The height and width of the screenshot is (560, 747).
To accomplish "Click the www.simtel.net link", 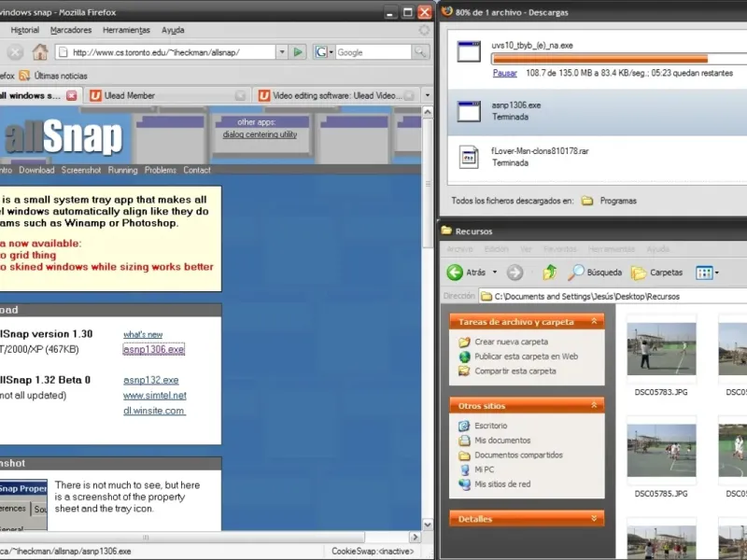I will [x=155, y=396].
